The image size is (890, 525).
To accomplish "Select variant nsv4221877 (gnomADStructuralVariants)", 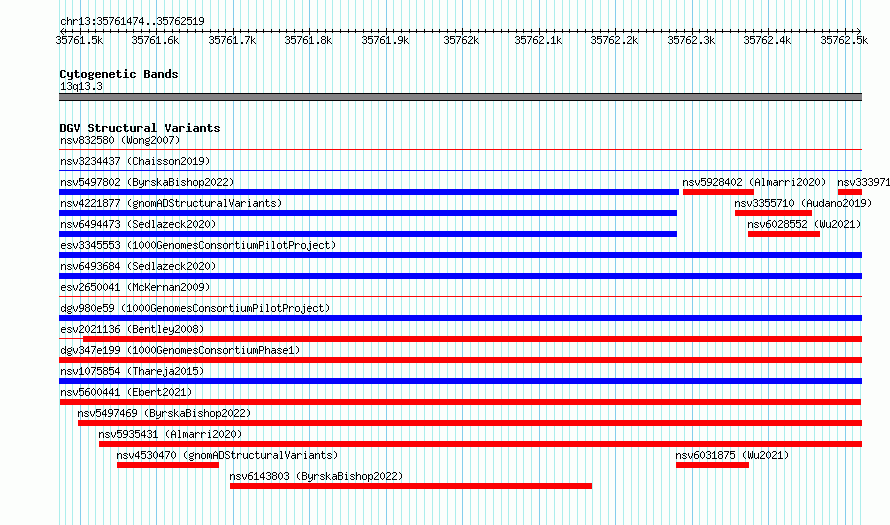I will pos(171,203).
